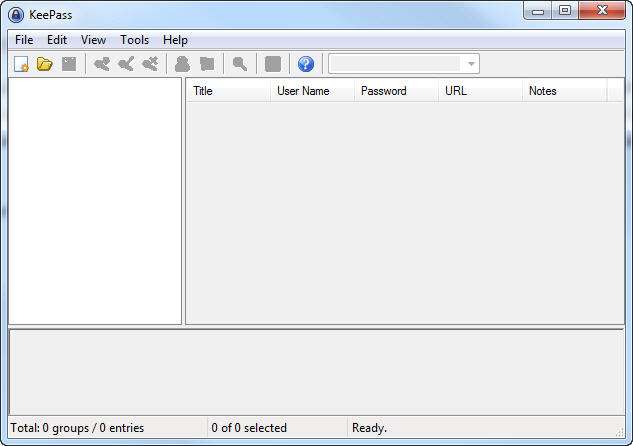
Task: Sort by the URL column header
Action: (x=480, y=91)
